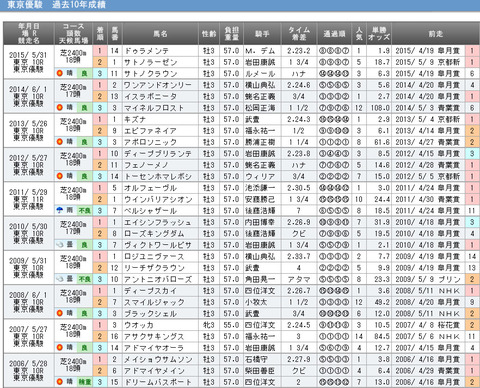Click the 55.0 weight value
Screen dimensions: 480x388
click(x=231, y=325)
